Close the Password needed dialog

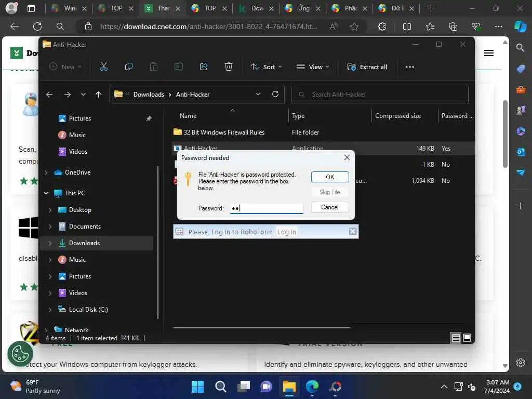point(347,157)
